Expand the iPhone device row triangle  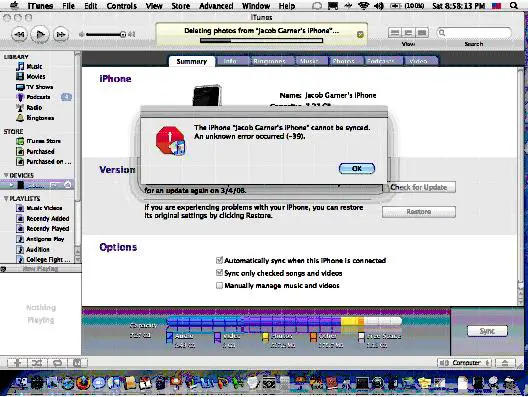[11, 185]
